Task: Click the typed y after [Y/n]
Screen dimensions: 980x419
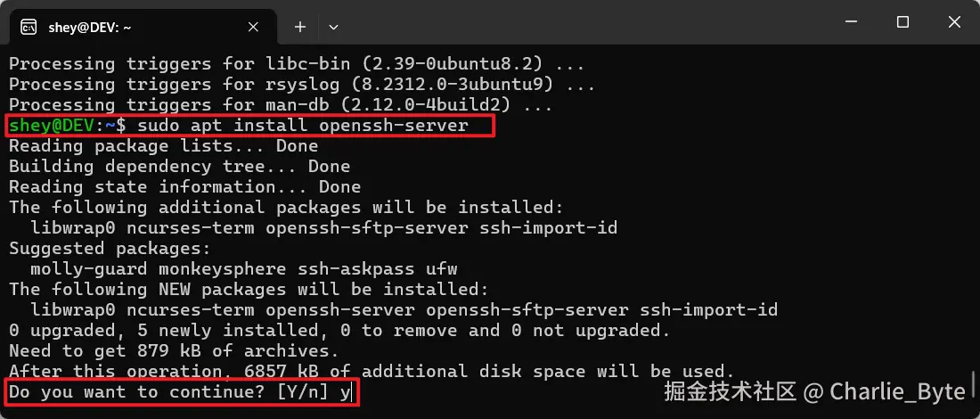Action: tap(344, 392)
